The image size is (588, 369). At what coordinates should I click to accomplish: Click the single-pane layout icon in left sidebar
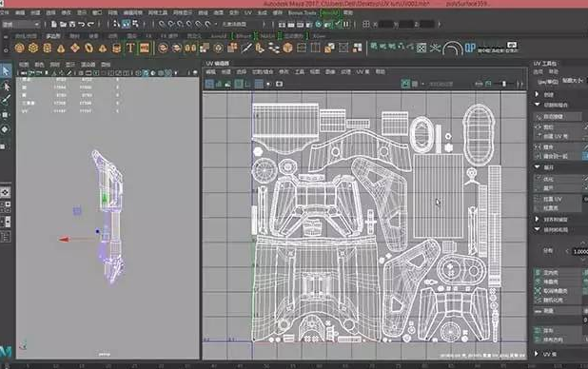(5, 192)
